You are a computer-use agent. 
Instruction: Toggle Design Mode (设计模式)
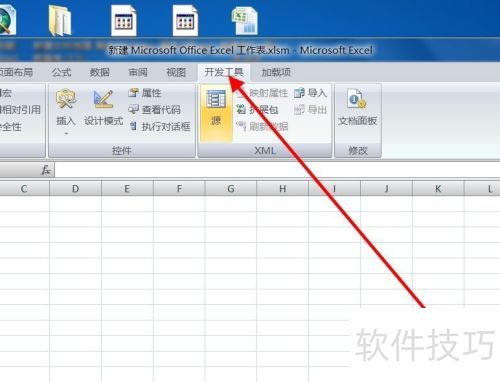(103, 107)
